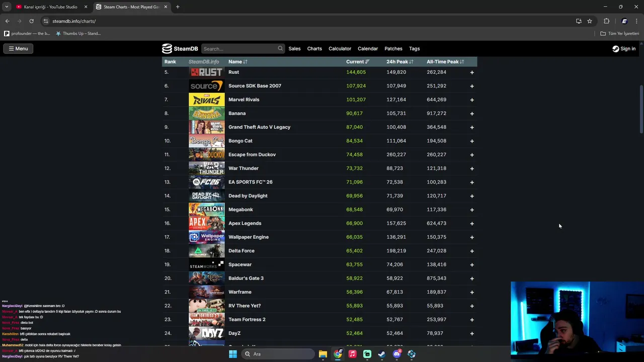
Task: Open the Windows Start button
Action: [232, 354]
